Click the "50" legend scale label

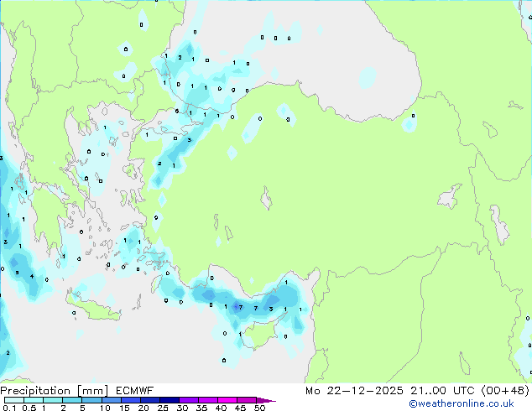(x=259, y=408)
